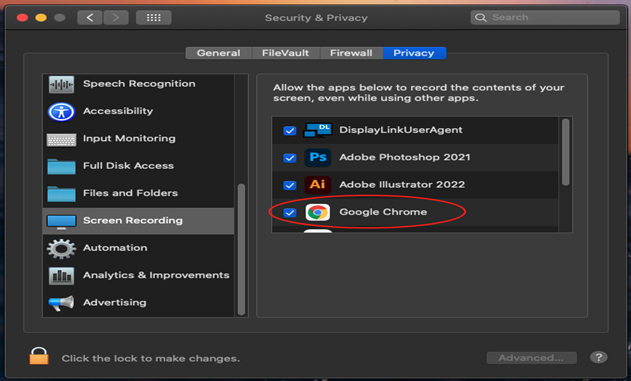Switch to the General tab
Viewport: 631px width, 381px height.
[219, 53]
